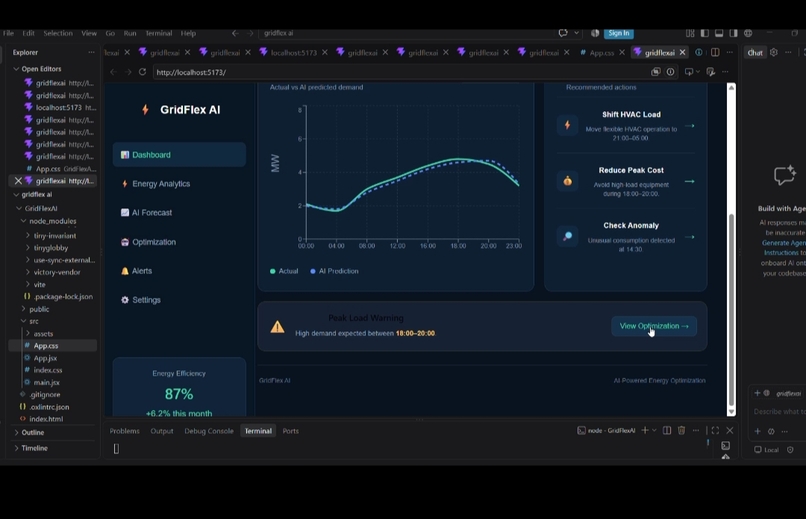The image size is (806, 519).
Task: Click the Check Anomaly magnifier icon
Action: point(567,236)
